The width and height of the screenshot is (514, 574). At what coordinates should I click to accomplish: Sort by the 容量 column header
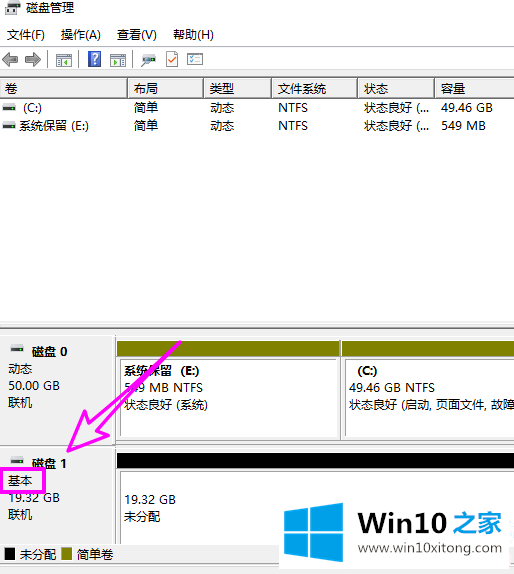[x=474, y=88]
